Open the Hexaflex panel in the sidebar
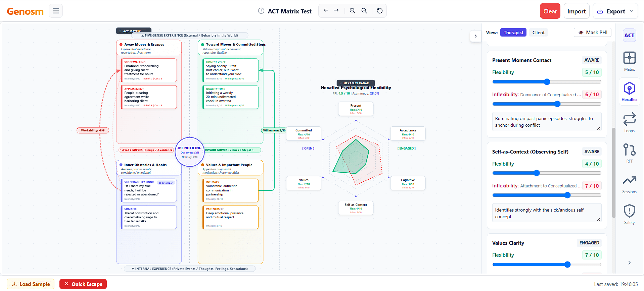 [629, 92]
